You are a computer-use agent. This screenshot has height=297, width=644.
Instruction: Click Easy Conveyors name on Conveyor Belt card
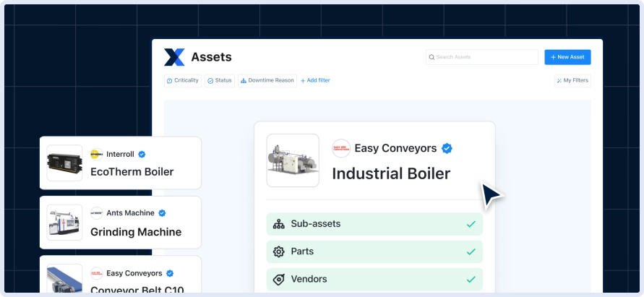[134, 273]
